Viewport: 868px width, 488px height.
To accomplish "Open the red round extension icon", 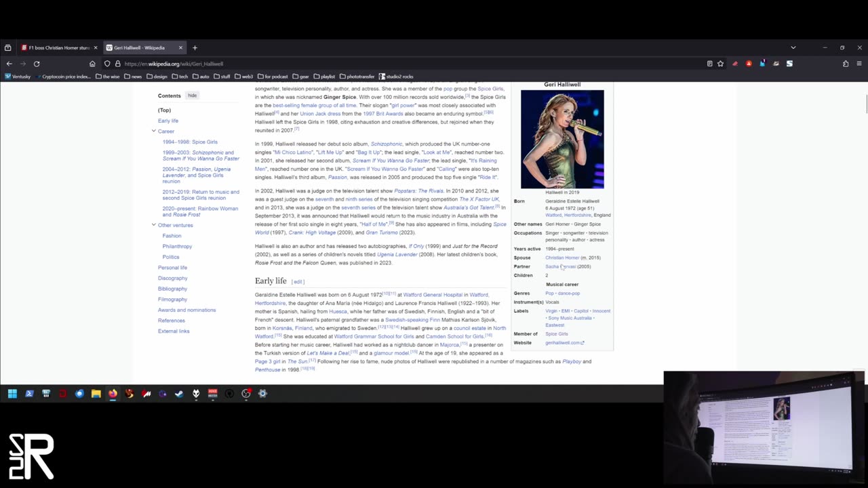I will (749, 64).
